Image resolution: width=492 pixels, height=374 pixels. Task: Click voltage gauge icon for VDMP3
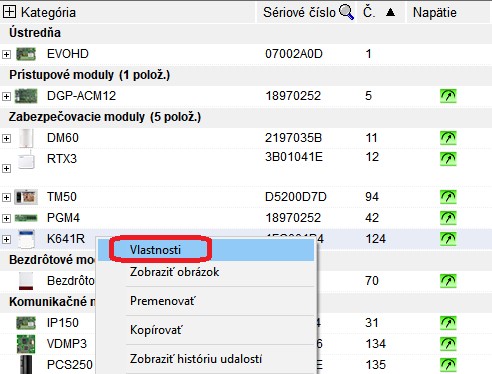click(x=448, y=344)
